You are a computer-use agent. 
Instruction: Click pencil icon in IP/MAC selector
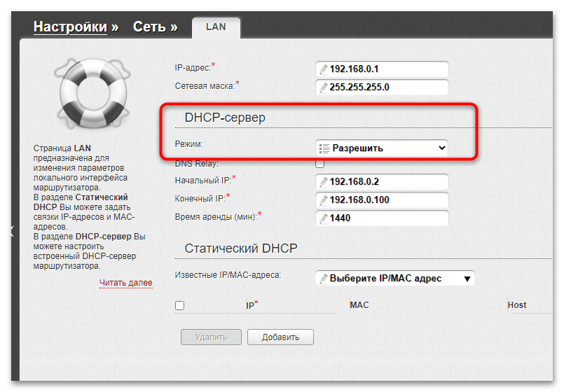coord(323,279)
